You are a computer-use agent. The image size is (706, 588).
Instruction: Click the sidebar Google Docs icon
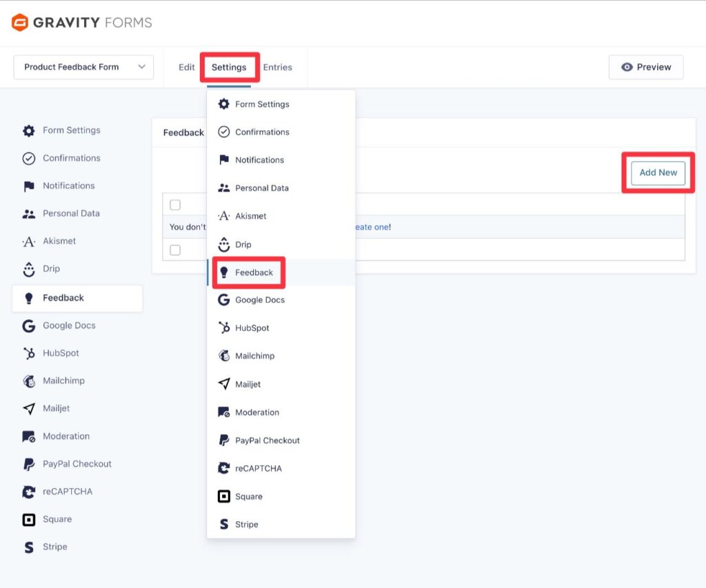point(29,325)
